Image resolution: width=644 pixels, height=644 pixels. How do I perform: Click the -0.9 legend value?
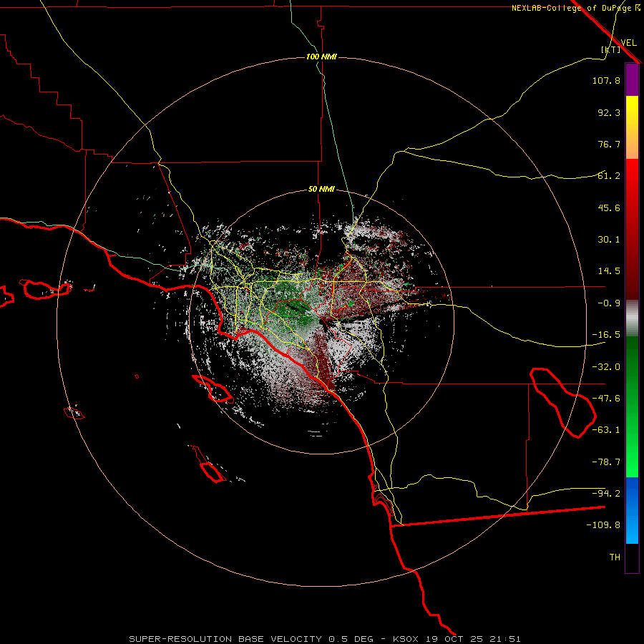tap(609, 303)
